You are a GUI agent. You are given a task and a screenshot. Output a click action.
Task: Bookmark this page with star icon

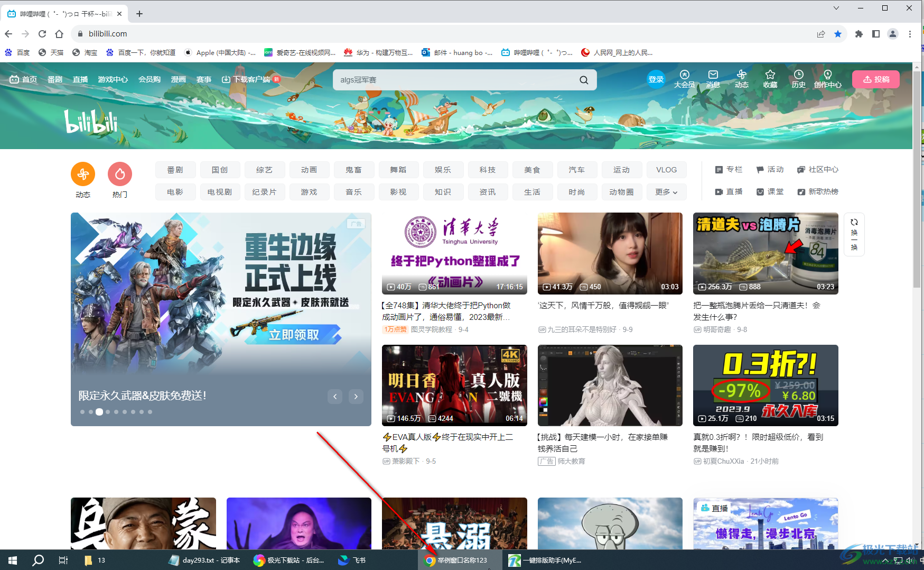tap(838, 34)
